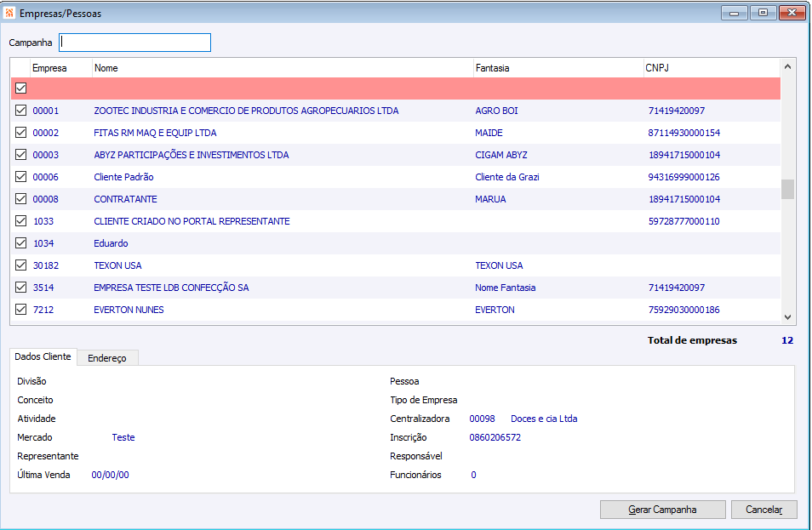Click the MARUA fantasia cell
The image size is (812, 530).
tap(490, 199)
